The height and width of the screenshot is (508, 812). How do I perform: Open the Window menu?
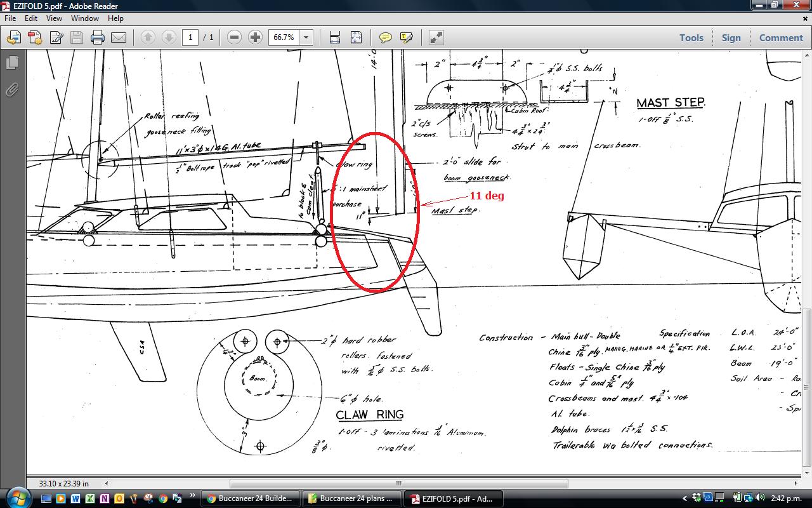84,18
